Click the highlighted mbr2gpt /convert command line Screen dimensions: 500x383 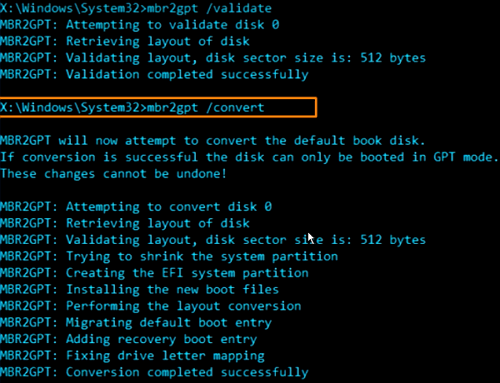pyautogui.click(x=158, y=107)
